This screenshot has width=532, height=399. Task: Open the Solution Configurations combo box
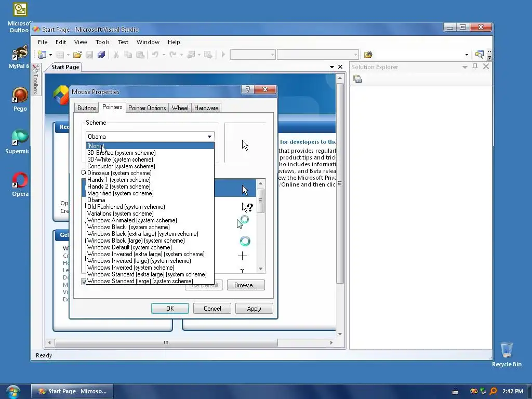(253, 55)
